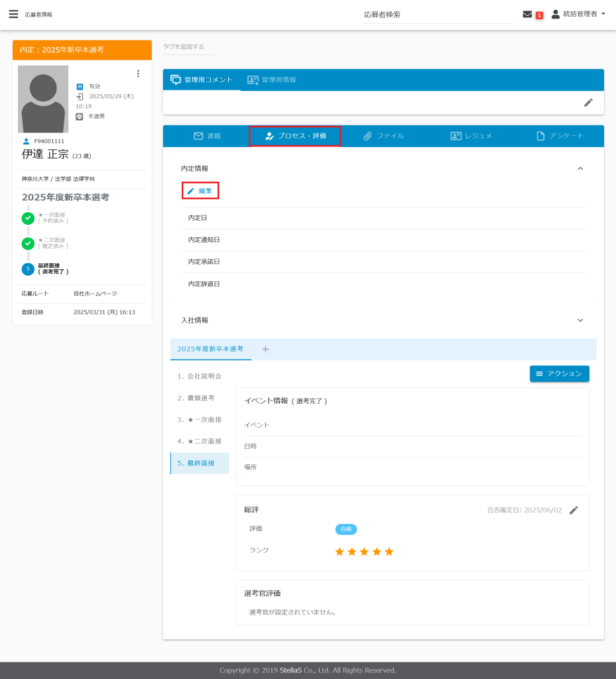Add a new selection tab with plus icon
This screenshot has width=616, height=679.
tap(265, 349)
